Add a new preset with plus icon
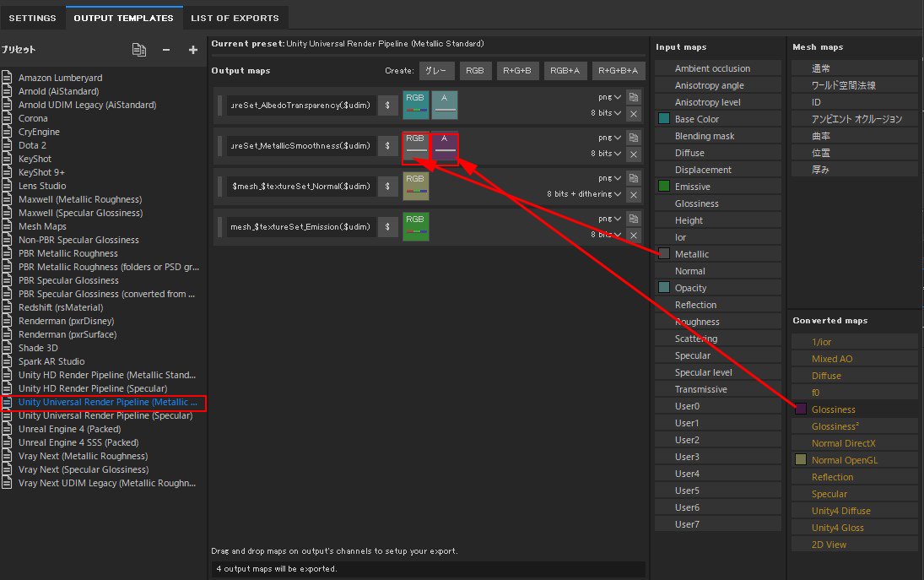This screenshot has height=580, width=924. click(193, 50)
